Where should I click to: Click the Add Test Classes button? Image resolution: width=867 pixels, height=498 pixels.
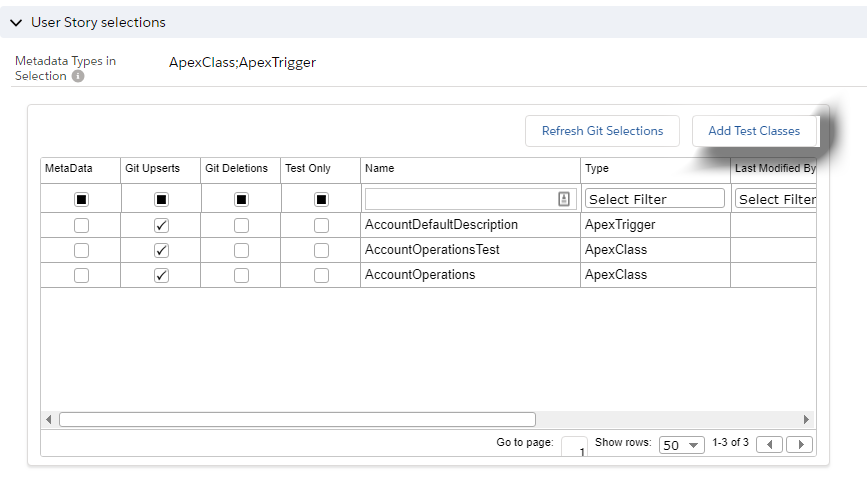[x=754, y=131]
